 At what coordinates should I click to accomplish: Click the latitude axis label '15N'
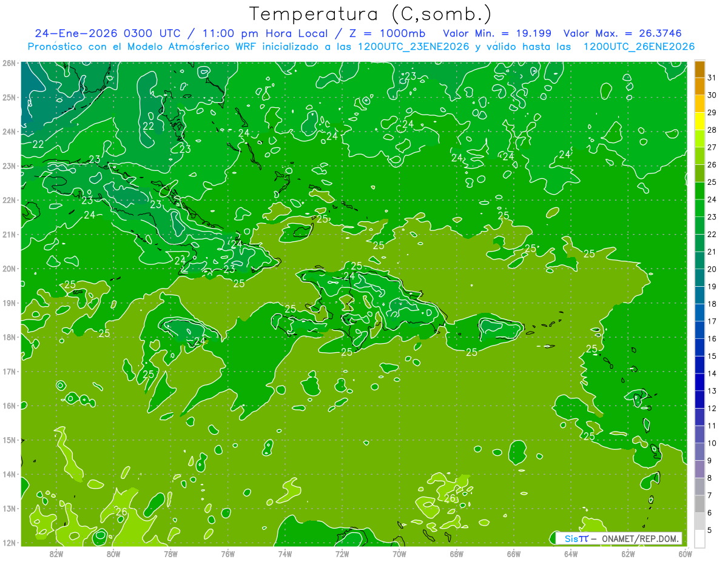pyautogui.click(x=8, y=440)
